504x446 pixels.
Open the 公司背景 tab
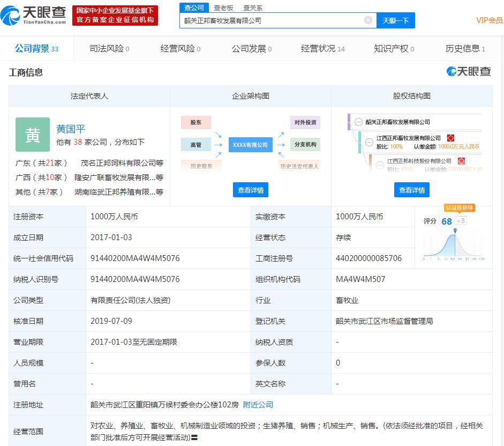point(36,49)
